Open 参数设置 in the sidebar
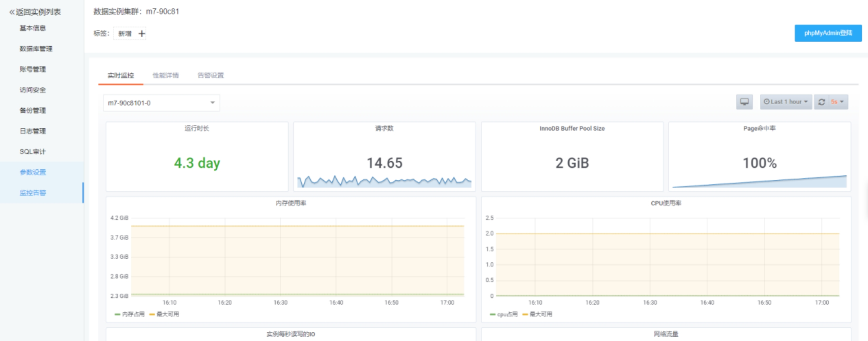The height and width of the screenshot is (341, 868). click(33, 172)
